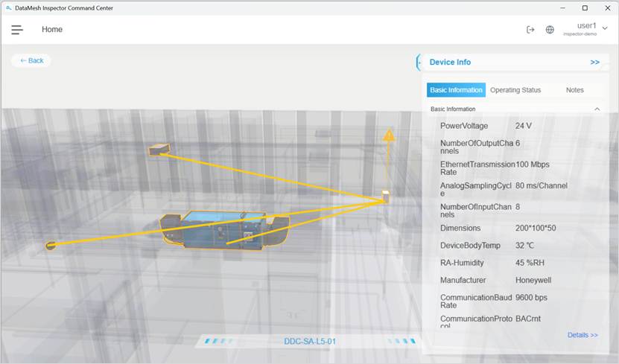Click the Home breadcrumb title
Image resolution: width=619 pixels, height=364 pixels.
click(52, 30)
